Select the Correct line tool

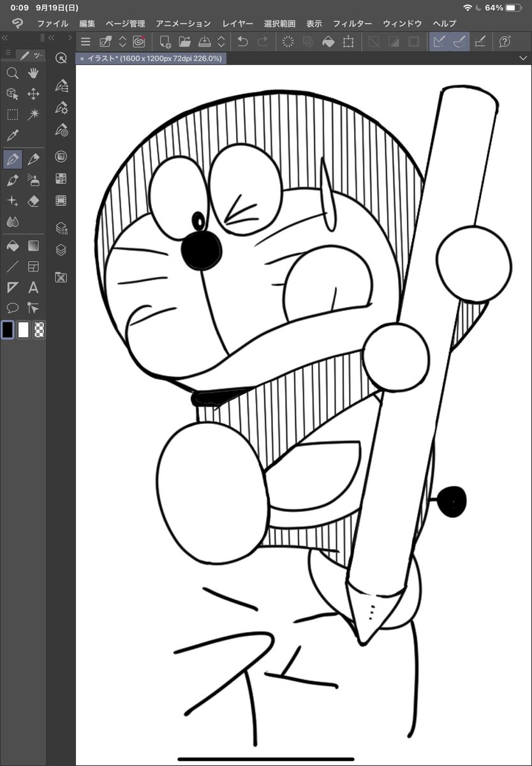pos(34,308)
